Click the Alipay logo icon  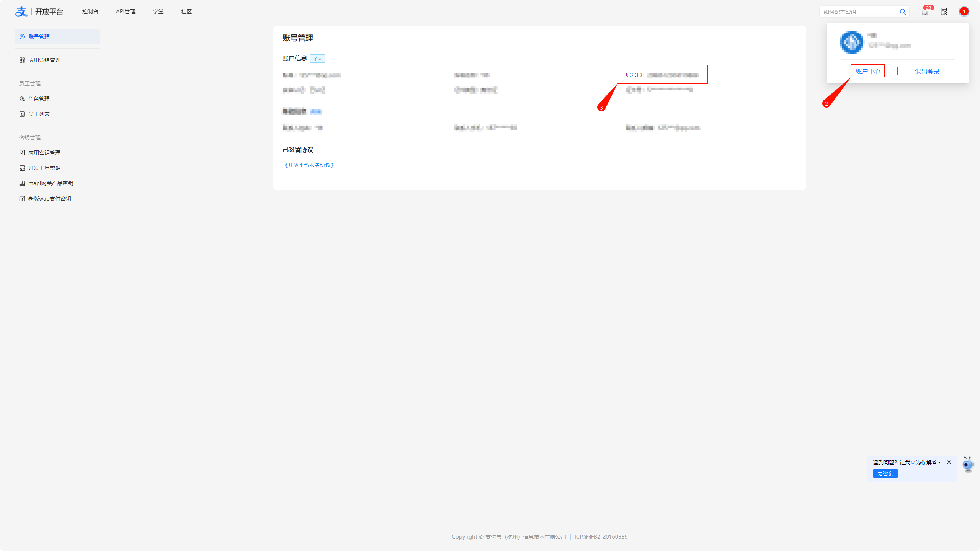tap(21, 11)
